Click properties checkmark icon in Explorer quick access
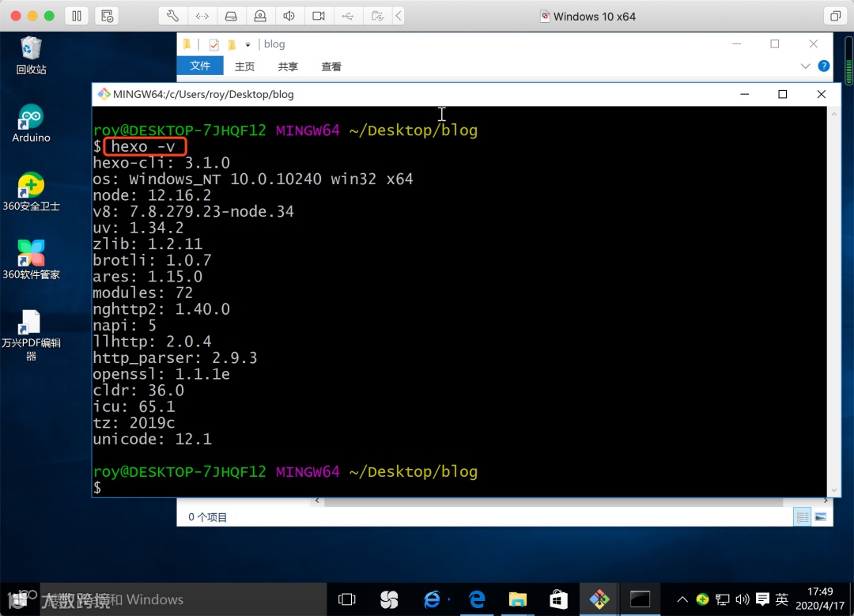 pyautogui.click(x=214, y=44)
